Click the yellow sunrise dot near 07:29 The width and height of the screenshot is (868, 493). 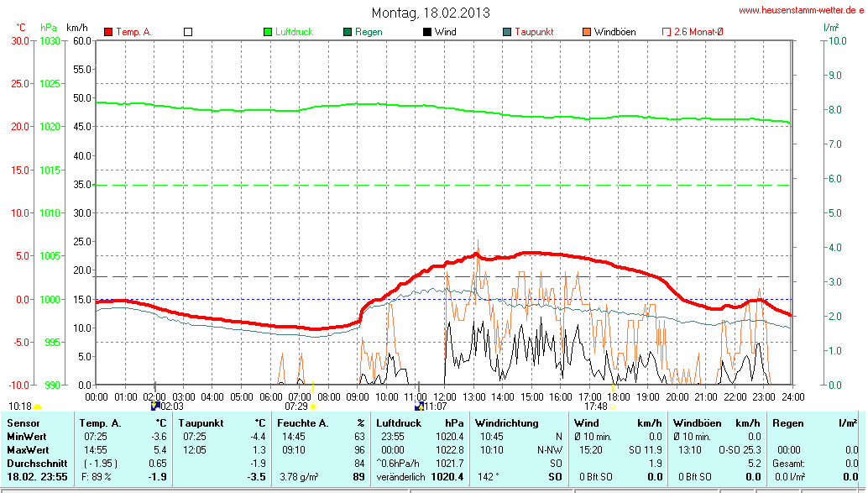point(314,406)
